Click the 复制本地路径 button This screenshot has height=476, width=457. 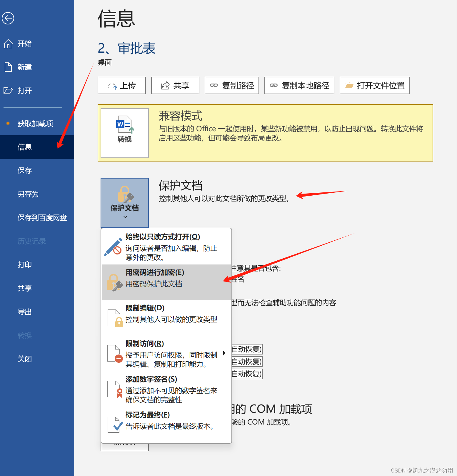click(299, 86)
